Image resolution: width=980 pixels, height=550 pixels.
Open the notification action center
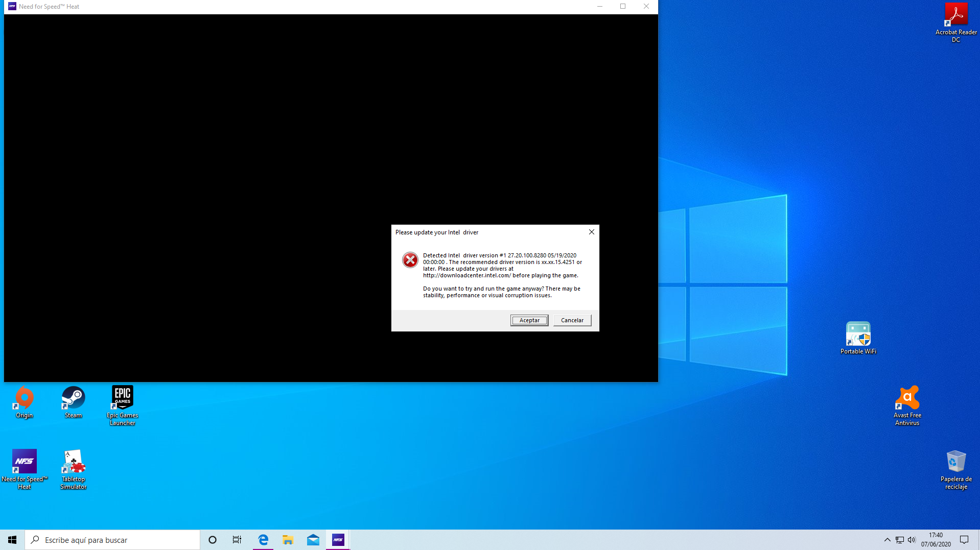pos(964,540)
